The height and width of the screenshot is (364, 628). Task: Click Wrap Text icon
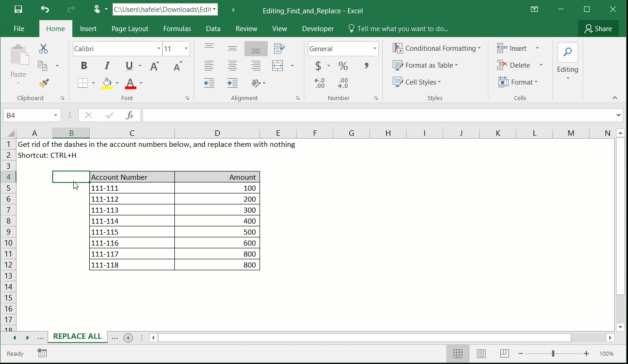click(279, 48)
